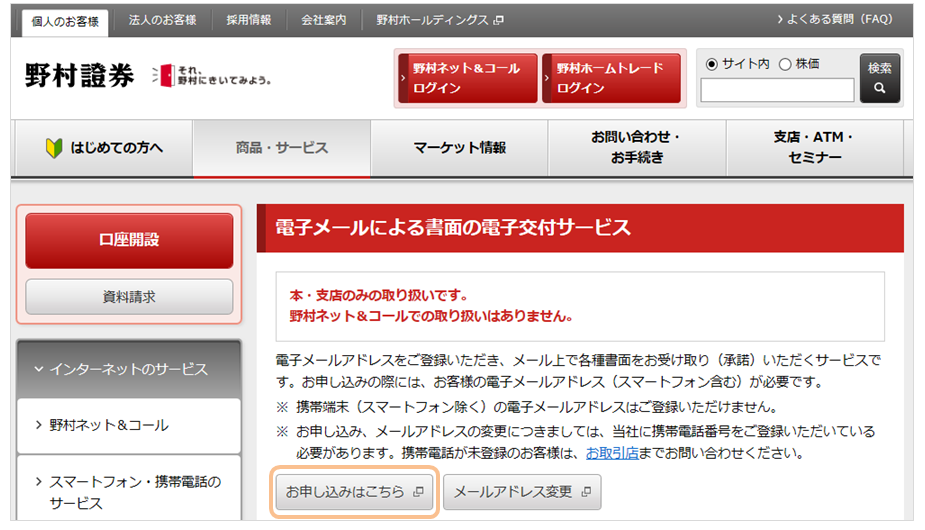The height and width of the screenshot is (530, 925).
Task: Click the red 口座開設 button
Action: tap(129, 240)
